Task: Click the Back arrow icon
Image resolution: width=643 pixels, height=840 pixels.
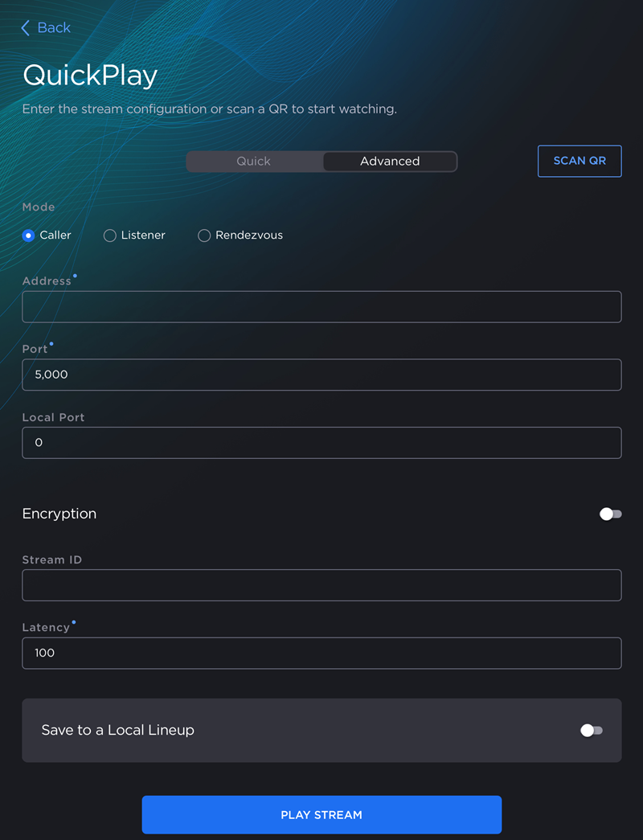Action: tap(25, 27)
